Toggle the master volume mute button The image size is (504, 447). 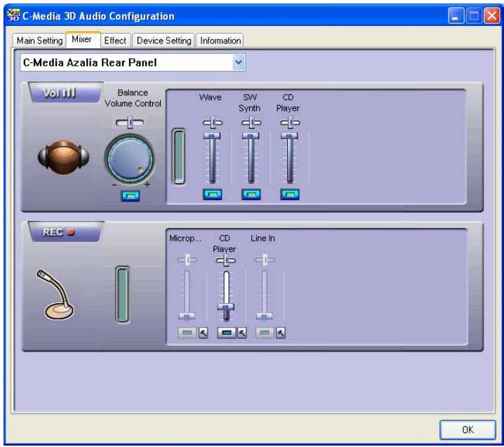[130, 196]
